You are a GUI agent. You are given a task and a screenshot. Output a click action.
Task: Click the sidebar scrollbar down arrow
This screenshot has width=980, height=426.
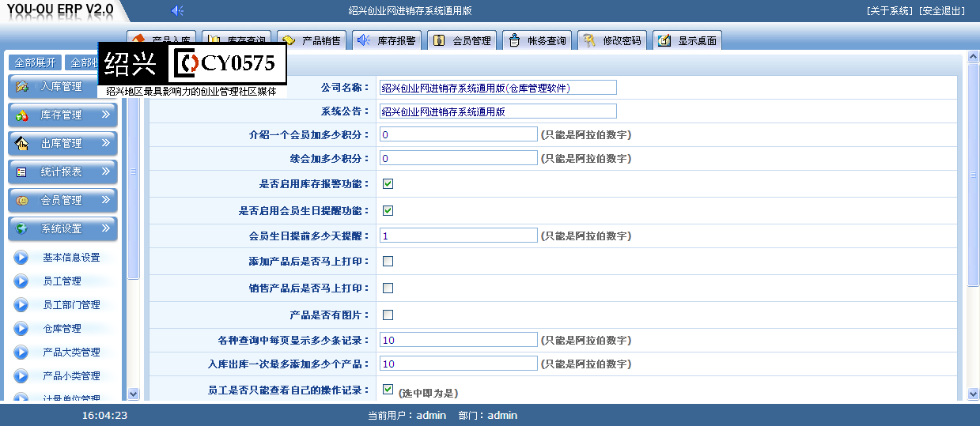(x=133, y=394)
